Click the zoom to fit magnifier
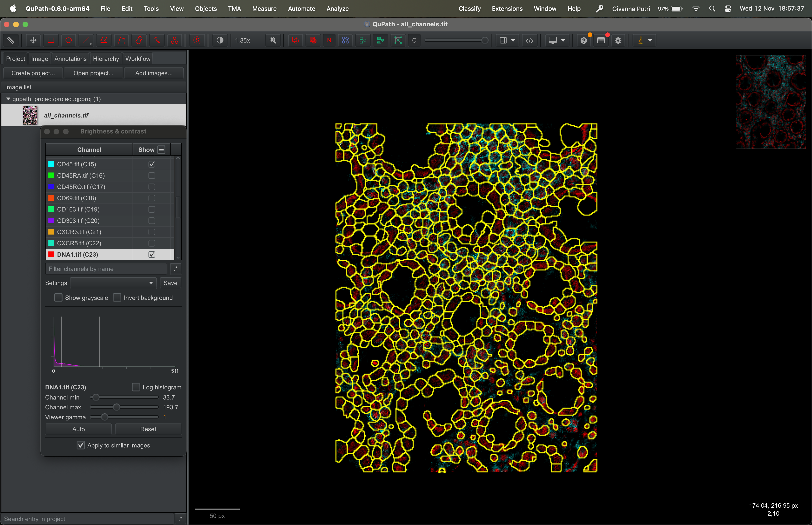 [x=273, y=40]
